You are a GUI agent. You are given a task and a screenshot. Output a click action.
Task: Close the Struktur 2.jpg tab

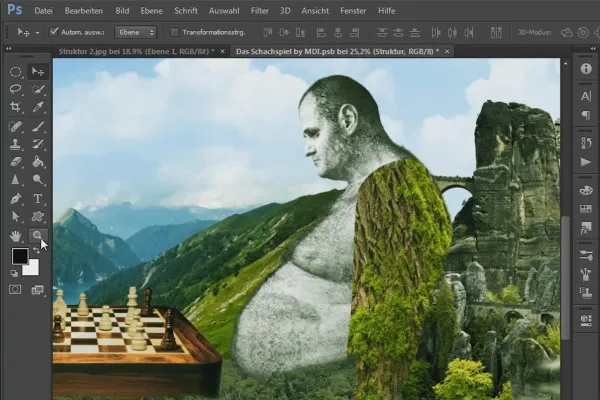point(222,51)
